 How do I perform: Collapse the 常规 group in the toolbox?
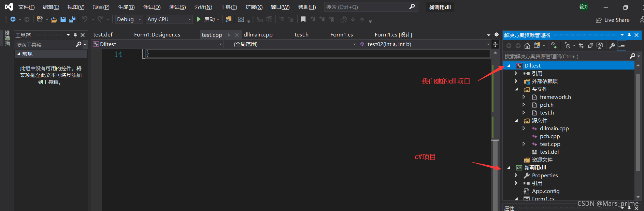pos(18,54)
